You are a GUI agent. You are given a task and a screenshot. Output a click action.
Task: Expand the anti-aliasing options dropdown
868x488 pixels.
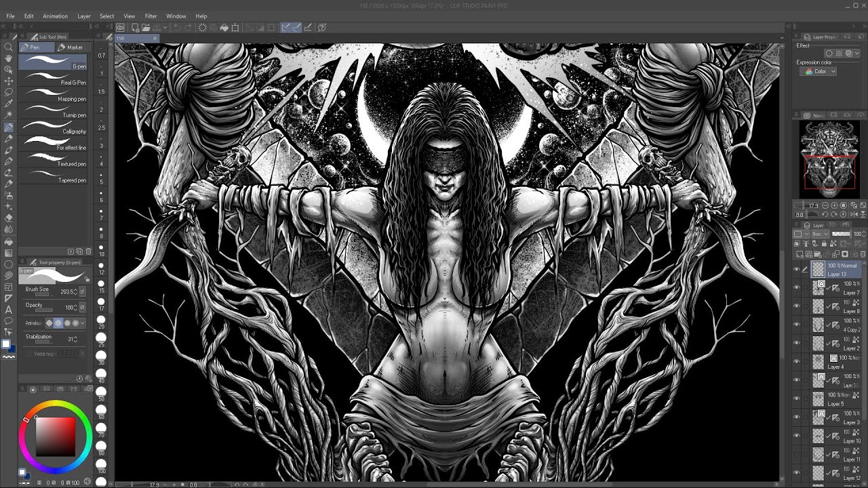[83, 323]
